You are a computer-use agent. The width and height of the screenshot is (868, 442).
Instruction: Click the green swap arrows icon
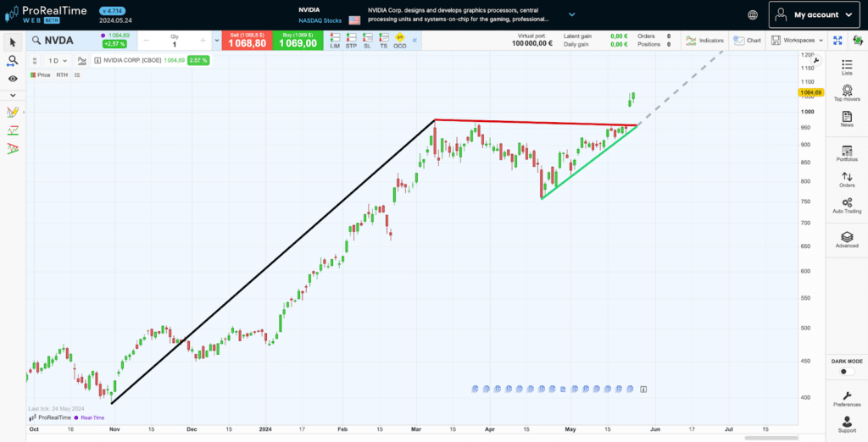pos(858,41)
